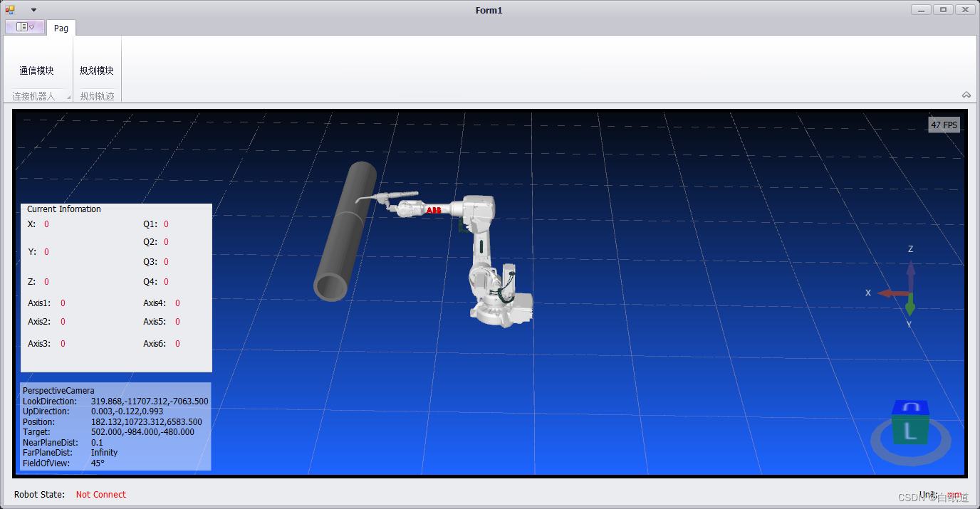The image size is (980, 509).
Task: Click the Q1 value label
Action: (166, 224)
